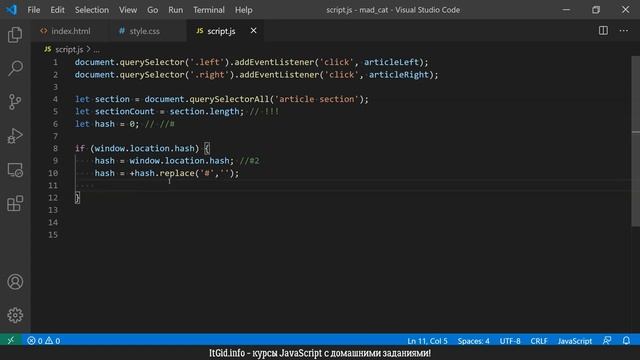The image size is (640, 360).
Task: Go to line via Ln 11, Col 5
Action: pyautogui.click(x=427, y=341)
